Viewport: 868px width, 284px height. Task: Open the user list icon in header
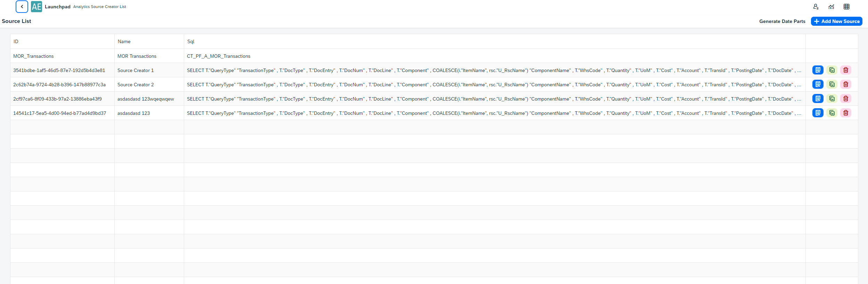click(x=816, y=7)
